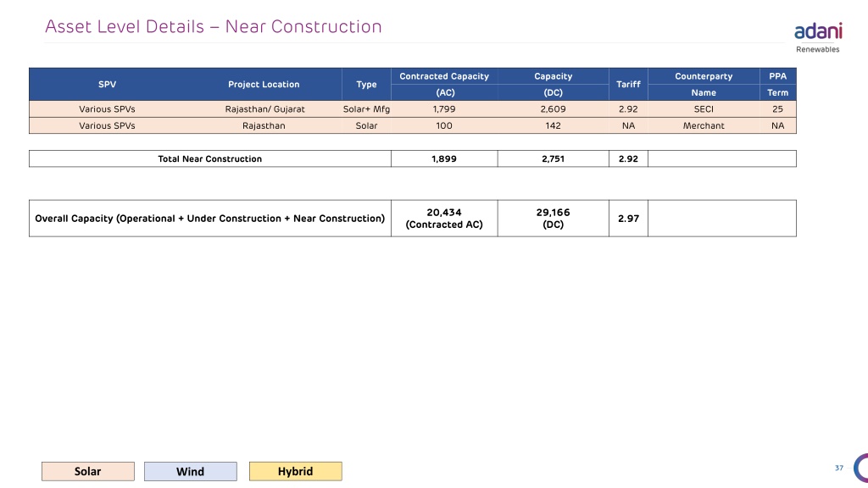Image resolution: width=868 pixels, height=488 pixels.
Task: Click the SPV column header
Action: click(x=108, y=84)
